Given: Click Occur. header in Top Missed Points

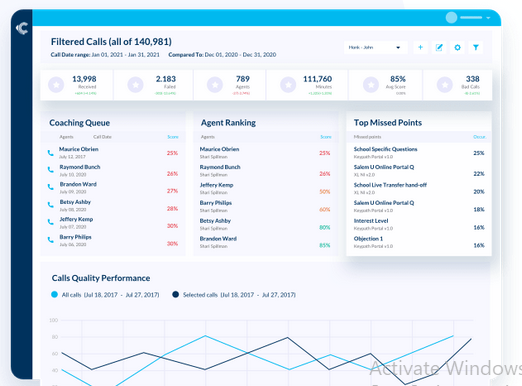Looking at the screenshot, I should pyautogui.click(x=480, y=137).
